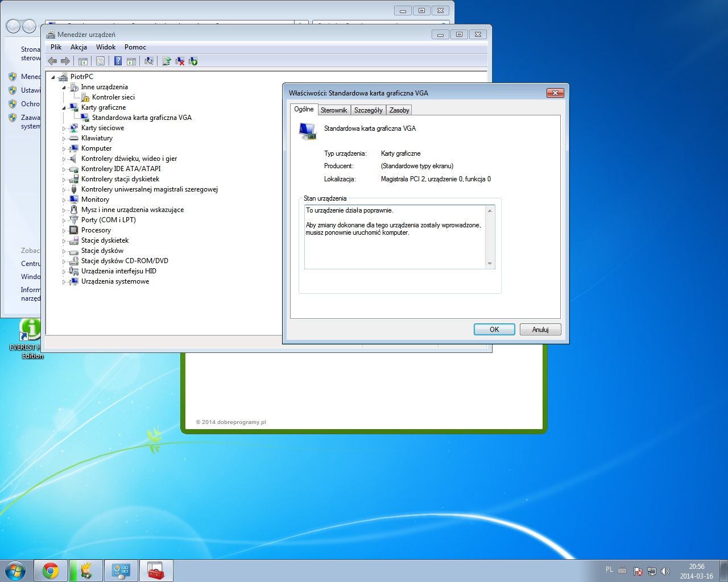This screenshot has height=582, width=728.
Task: Collapse the Karty graficzne category
Action: click(x=64, y=107)
